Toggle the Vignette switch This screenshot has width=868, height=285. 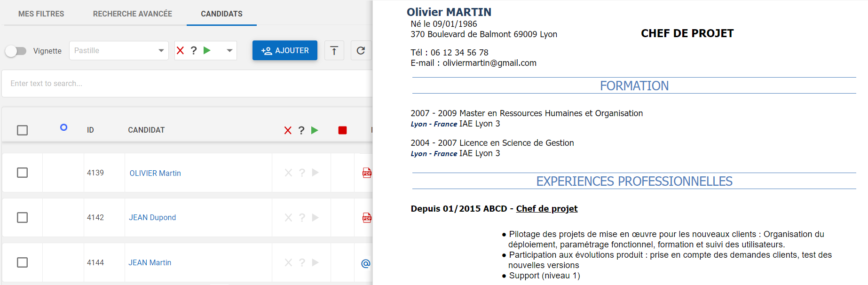(16, 51)
